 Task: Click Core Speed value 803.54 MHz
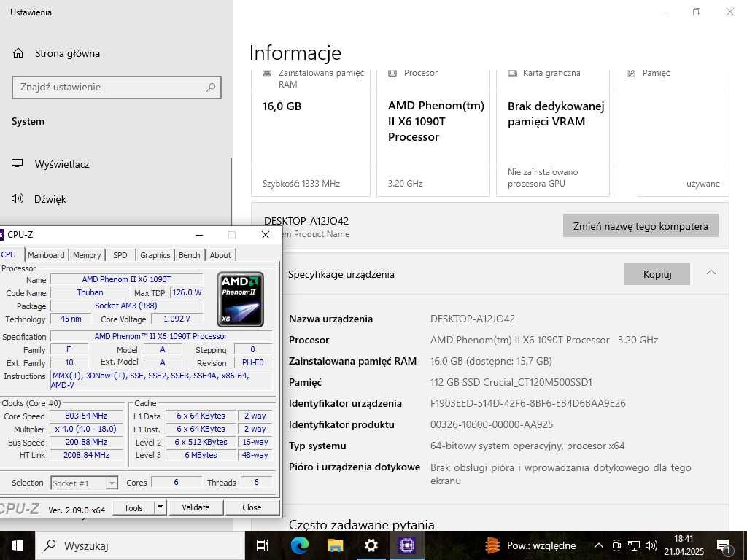click(86, 416)
